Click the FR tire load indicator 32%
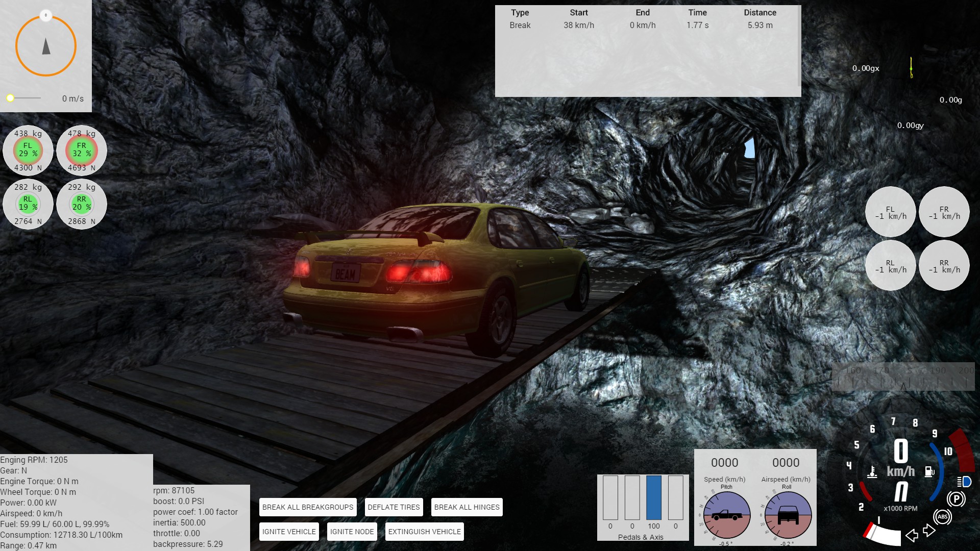 point(82,150)
